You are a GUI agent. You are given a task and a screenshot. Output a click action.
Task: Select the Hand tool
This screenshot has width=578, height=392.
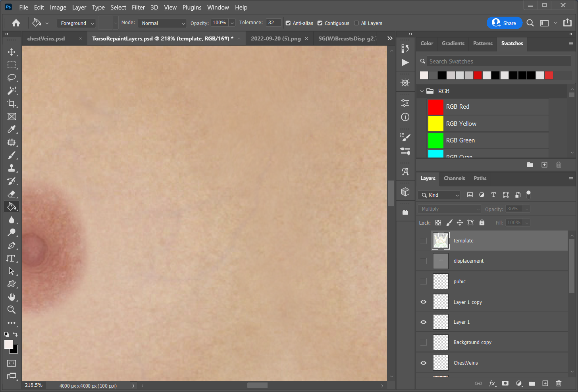pyautogui.click(x=12, y=297)
